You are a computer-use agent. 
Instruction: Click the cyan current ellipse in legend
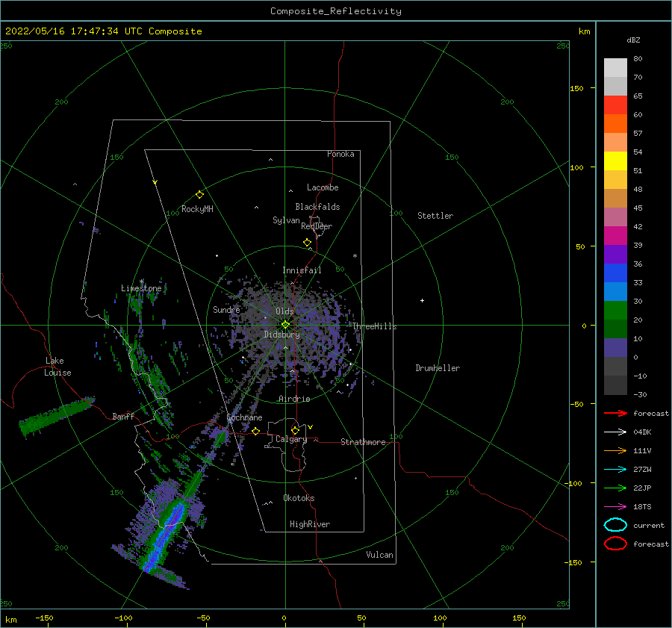[615, 525]
